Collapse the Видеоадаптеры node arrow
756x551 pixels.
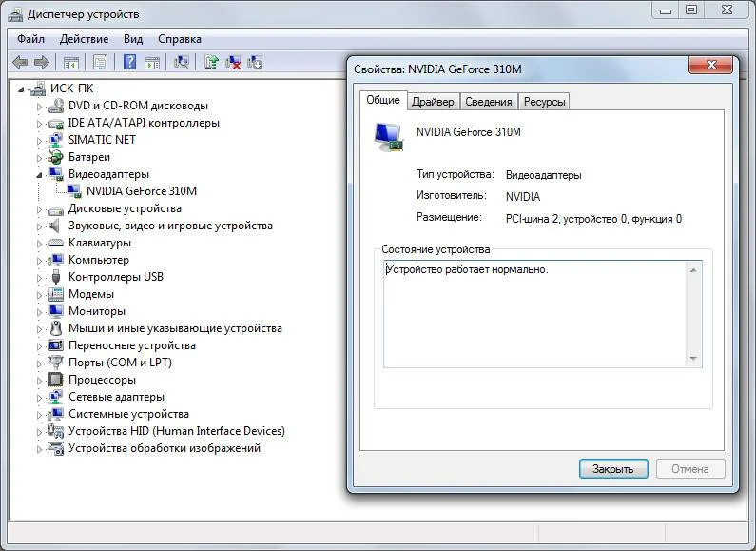pyautogui.click(x=39, y=175)
